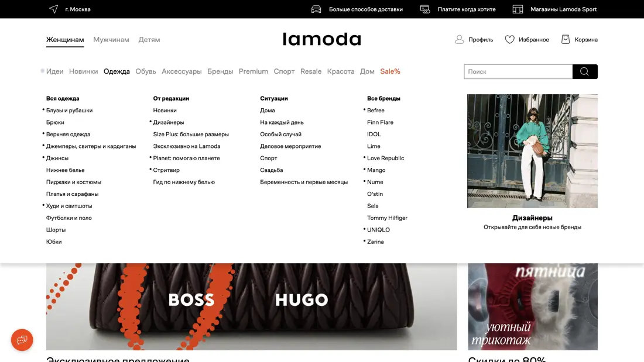Open the Профиль account icon
Viewport: 644px width, 362px height.
[460, 39]
